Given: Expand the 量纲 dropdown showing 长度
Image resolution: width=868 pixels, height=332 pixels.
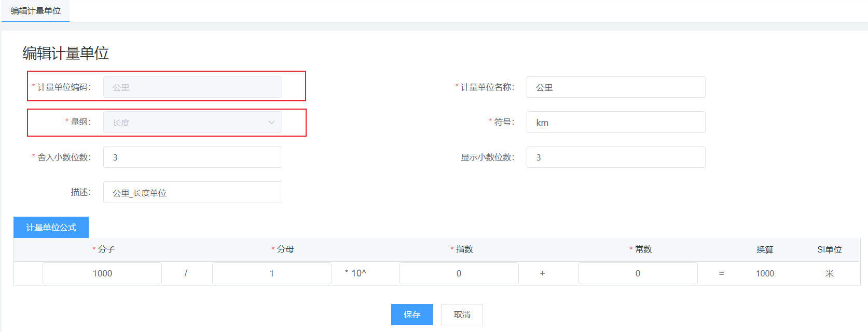Looking at the screenshot, I should click(192, 123).
